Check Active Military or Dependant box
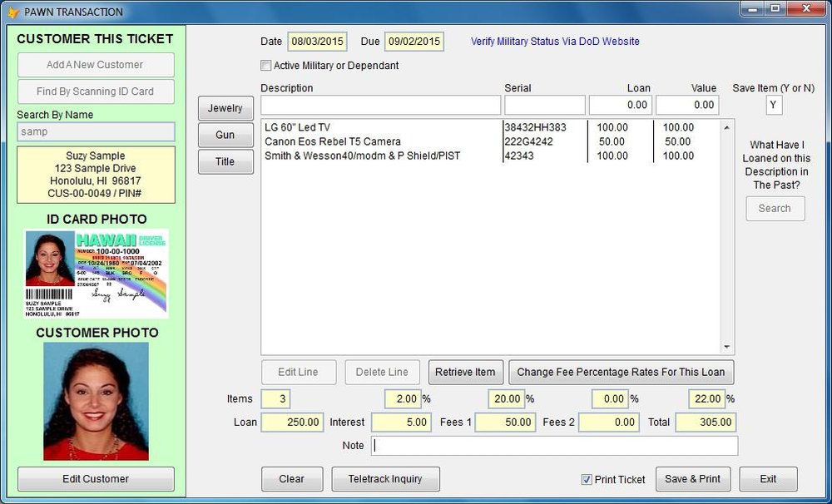 266,66
